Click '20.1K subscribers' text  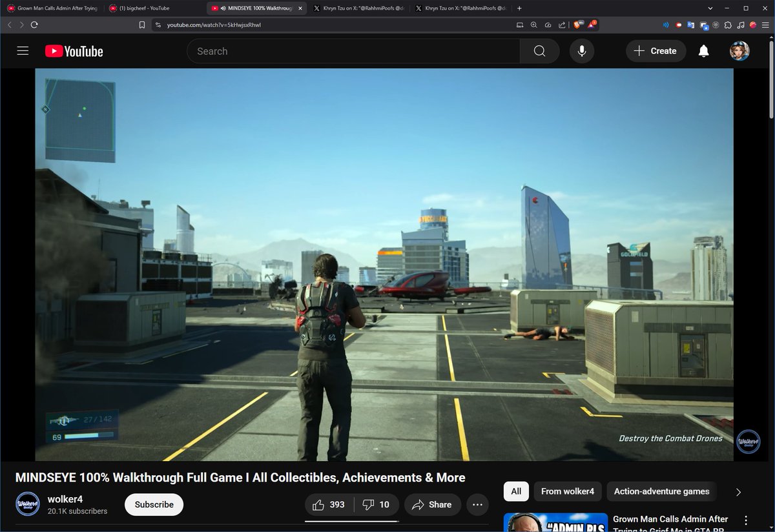coord(77,511)
